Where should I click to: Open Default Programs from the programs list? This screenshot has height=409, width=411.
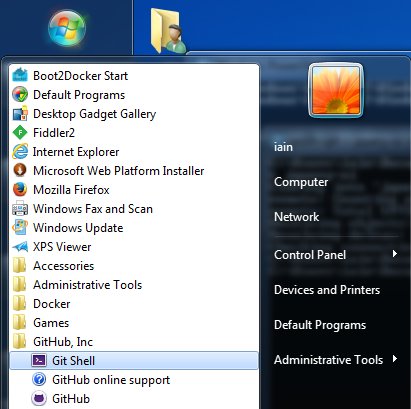click(79, 95)
